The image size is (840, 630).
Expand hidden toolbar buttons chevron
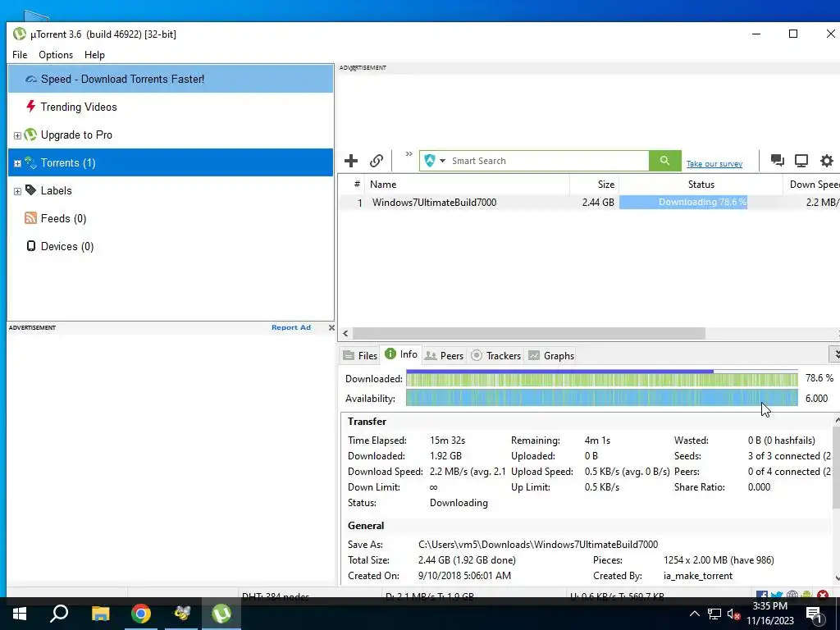click(409, 153)
